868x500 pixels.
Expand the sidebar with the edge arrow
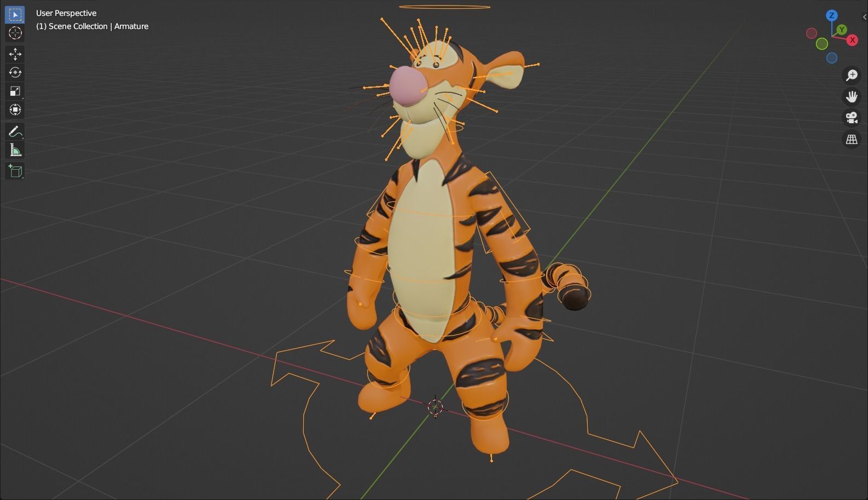tap(864, 17)
